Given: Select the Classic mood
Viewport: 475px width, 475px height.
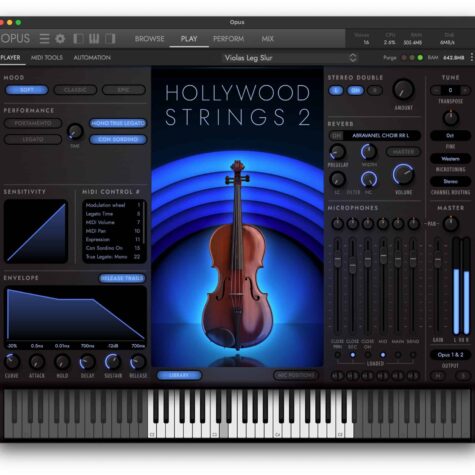Looking at the screenshot, I should coord(75,90).
